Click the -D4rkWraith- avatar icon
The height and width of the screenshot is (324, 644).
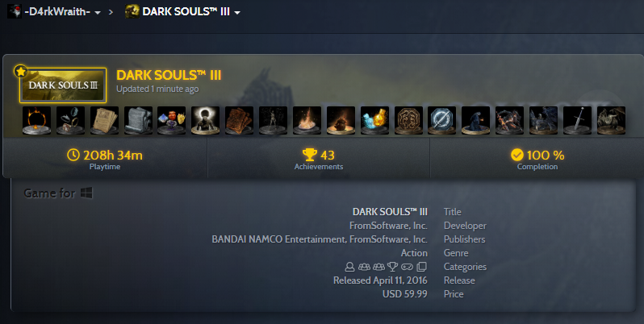tap(15, 11)
